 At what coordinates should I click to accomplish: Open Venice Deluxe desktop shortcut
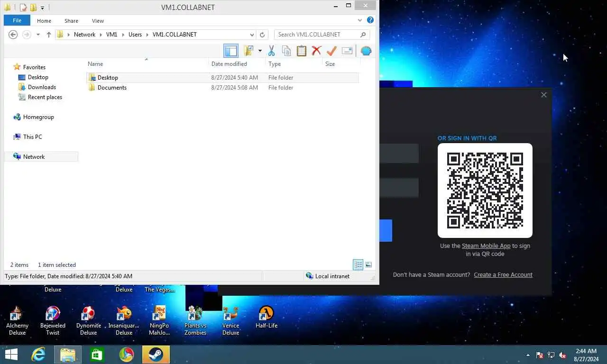230,321
